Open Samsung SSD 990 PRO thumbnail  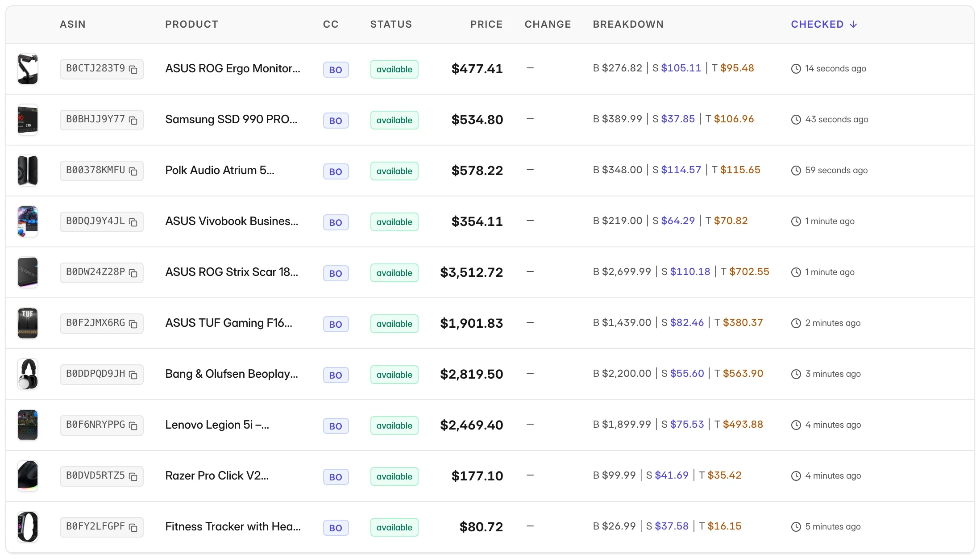(x=28, y=120)
